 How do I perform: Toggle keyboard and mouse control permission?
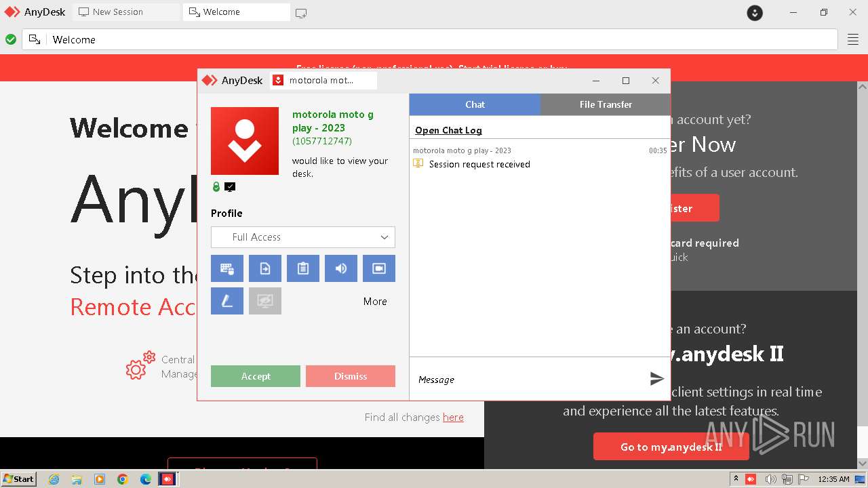(x=227, y=268)
